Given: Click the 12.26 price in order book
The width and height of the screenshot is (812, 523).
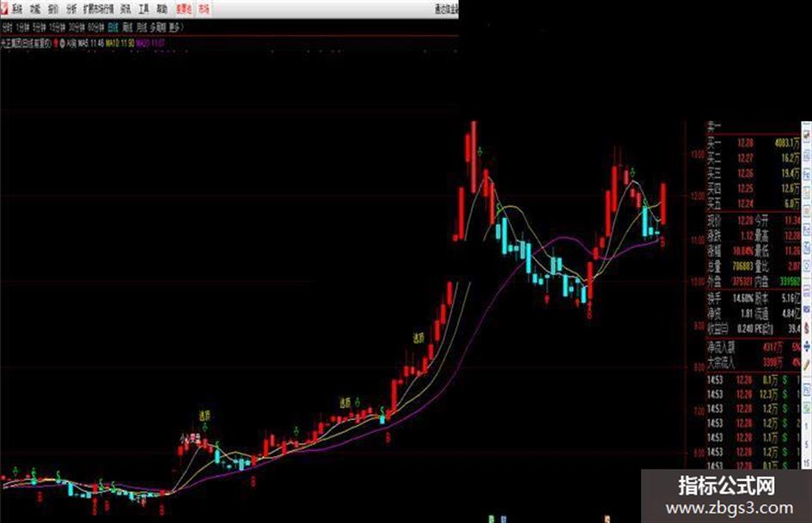Looking at the screenshot, I should click(745, 173).
